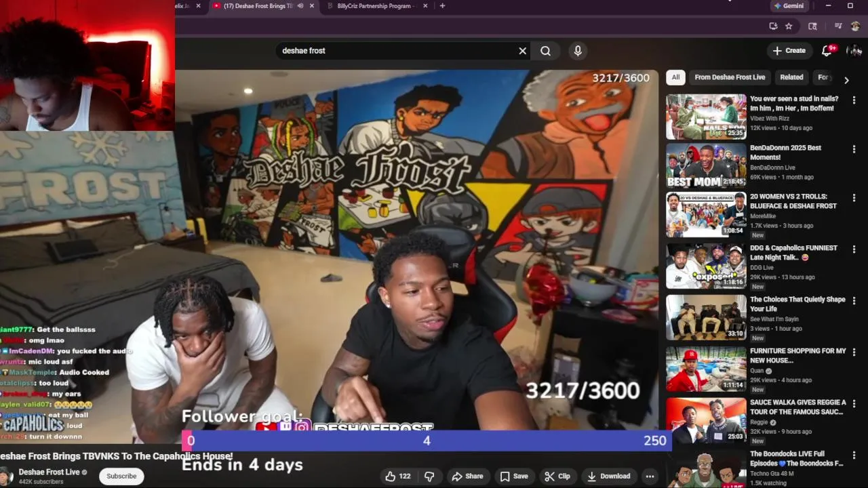Open the Deshae Frost Live channel avatar

click(6, 476)
